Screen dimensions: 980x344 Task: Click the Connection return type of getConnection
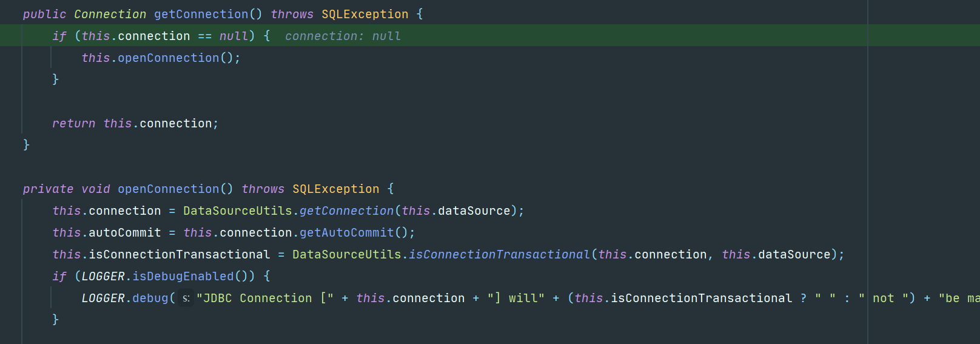pos(110,14)
